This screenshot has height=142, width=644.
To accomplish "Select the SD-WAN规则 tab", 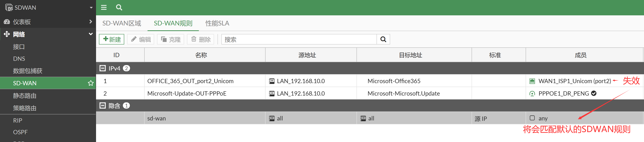I will point(173,23).
